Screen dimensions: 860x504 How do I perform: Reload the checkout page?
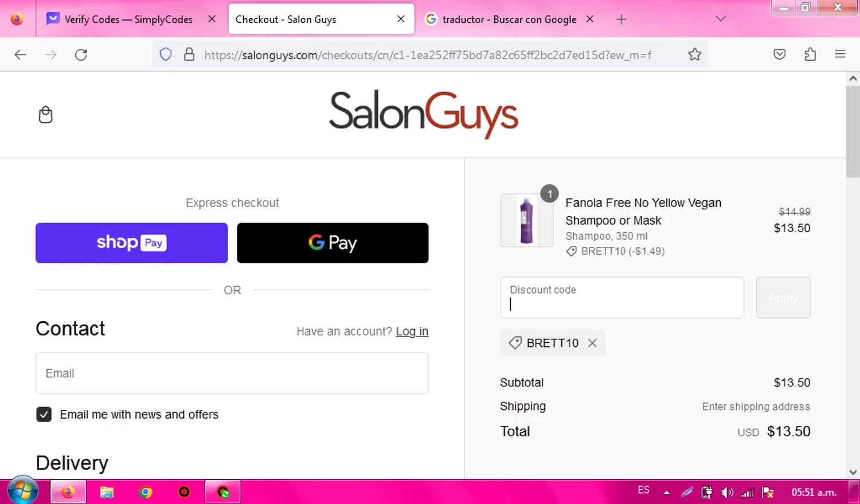(x=81, y=54)
